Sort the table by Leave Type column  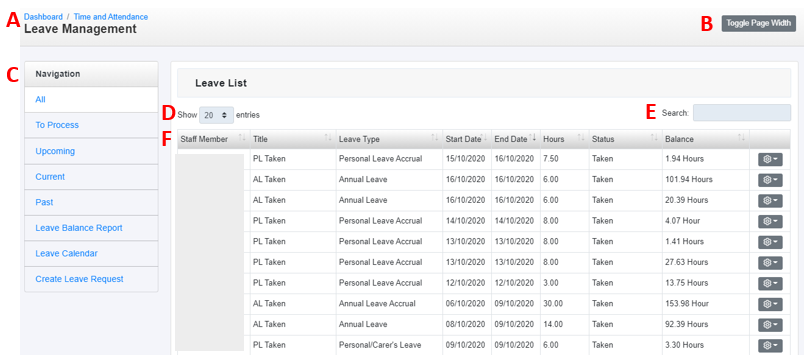click(x=389, y=139)
